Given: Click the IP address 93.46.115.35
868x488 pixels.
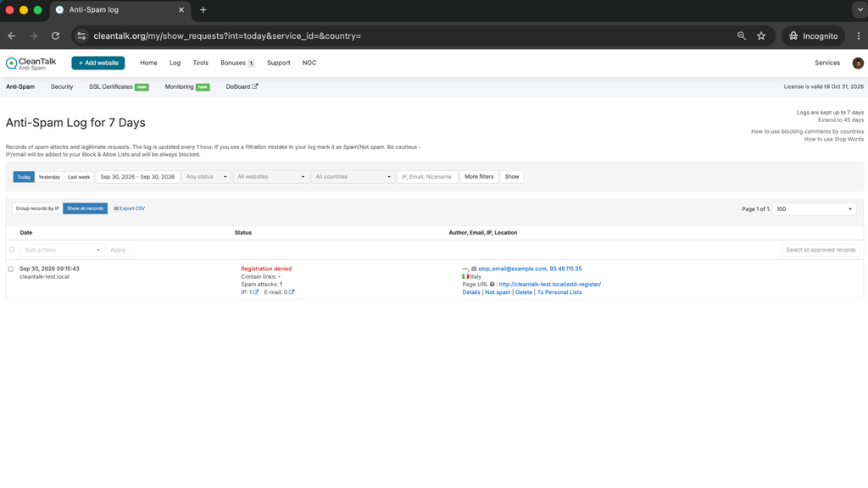Looking at the screenshot, I should pos(565,269).
